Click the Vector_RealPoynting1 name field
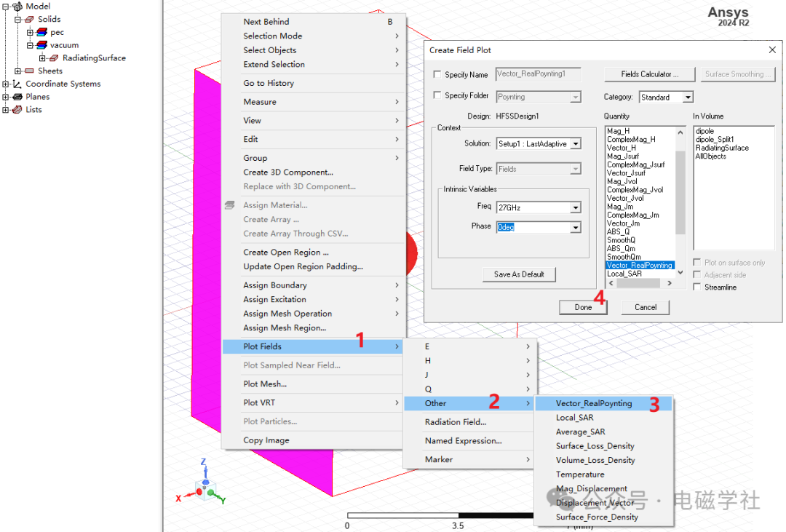This screenshot has height=532, width=786. click(x=539, y=74)
